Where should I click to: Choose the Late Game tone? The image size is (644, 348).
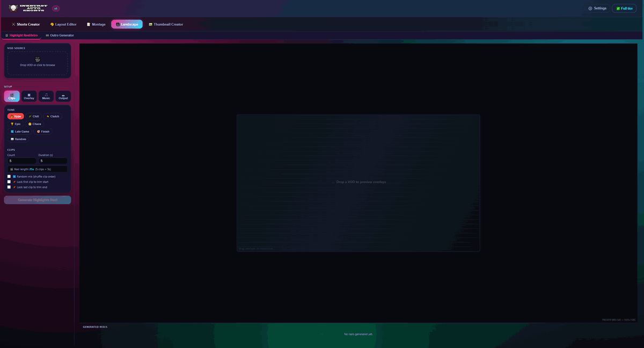coord(20,132)
